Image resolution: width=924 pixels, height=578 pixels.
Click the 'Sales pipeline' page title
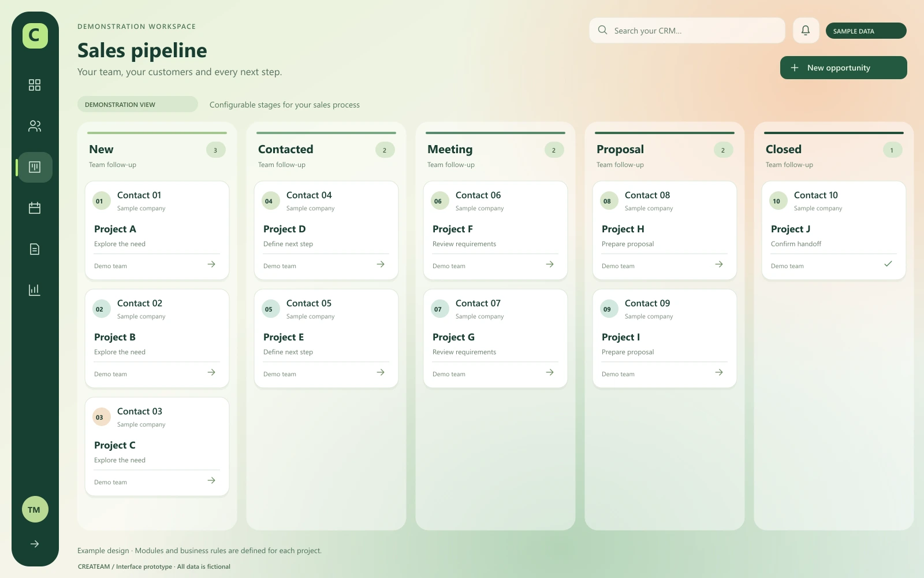point(142,50)
